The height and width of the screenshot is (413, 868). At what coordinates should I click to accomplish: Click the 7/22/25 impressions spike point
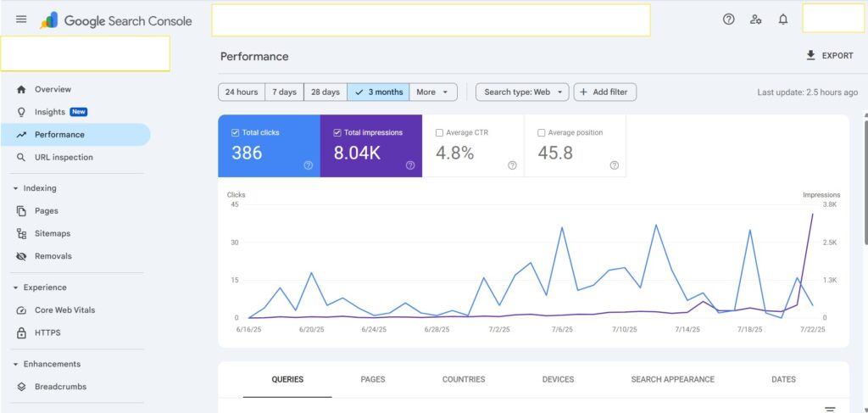[x=813, y=214]
